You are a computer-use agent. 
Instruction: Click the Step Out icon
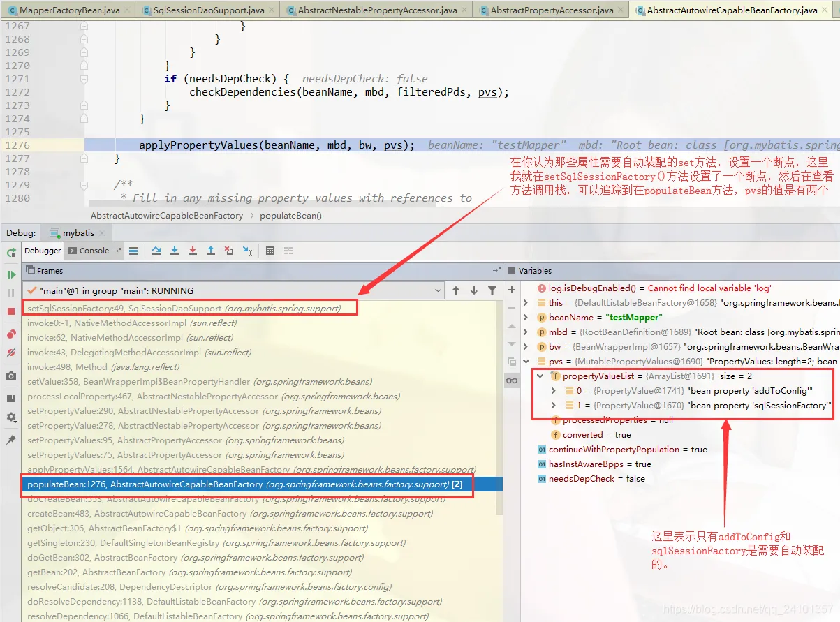[211, 251]
